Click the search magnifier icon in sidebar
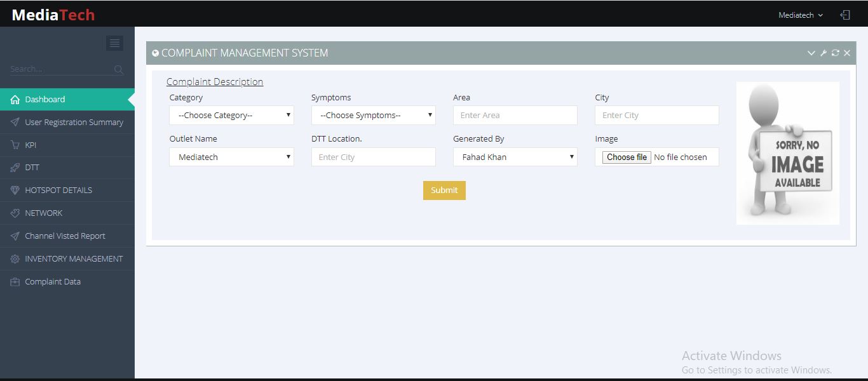This screenshot has width=868, height=381. pyautogui.click(x=119, y=69)
